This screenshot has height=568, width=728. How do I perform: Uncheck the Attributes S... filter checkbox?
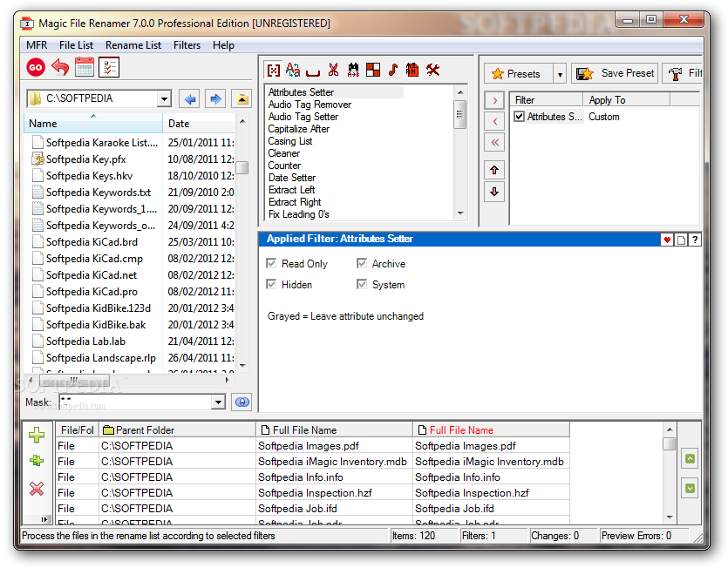tap(519, 117)
